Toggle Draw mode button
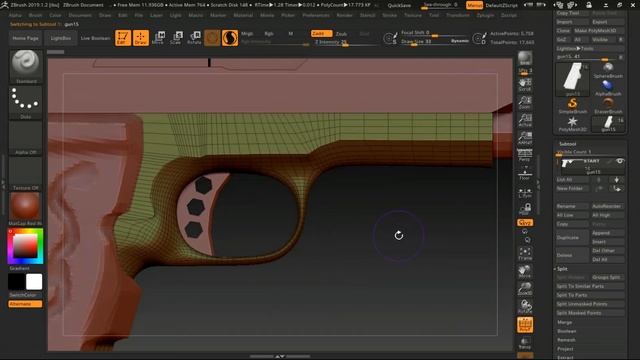640x360 pixels. coord(141,38)
